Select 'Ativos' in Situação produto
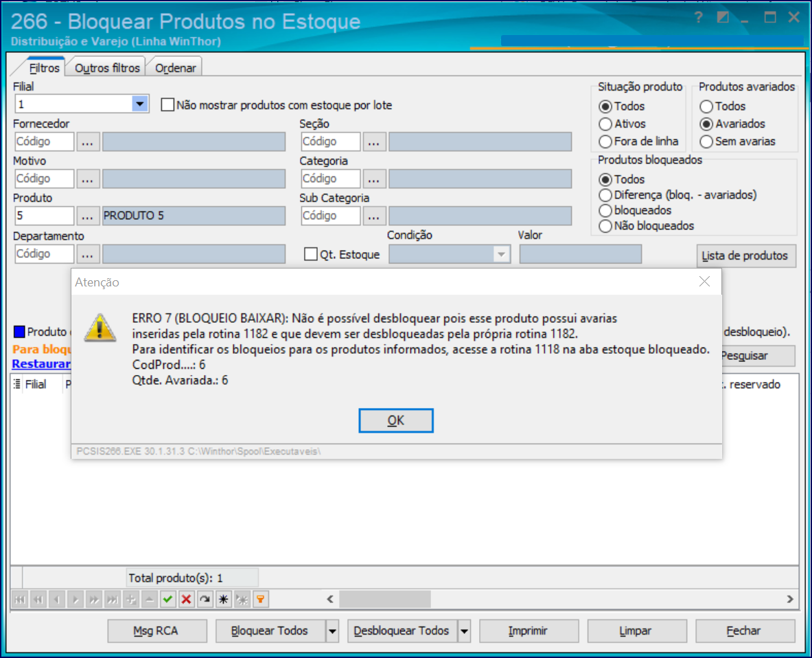 pyautogui.click(x=605, y=124)
